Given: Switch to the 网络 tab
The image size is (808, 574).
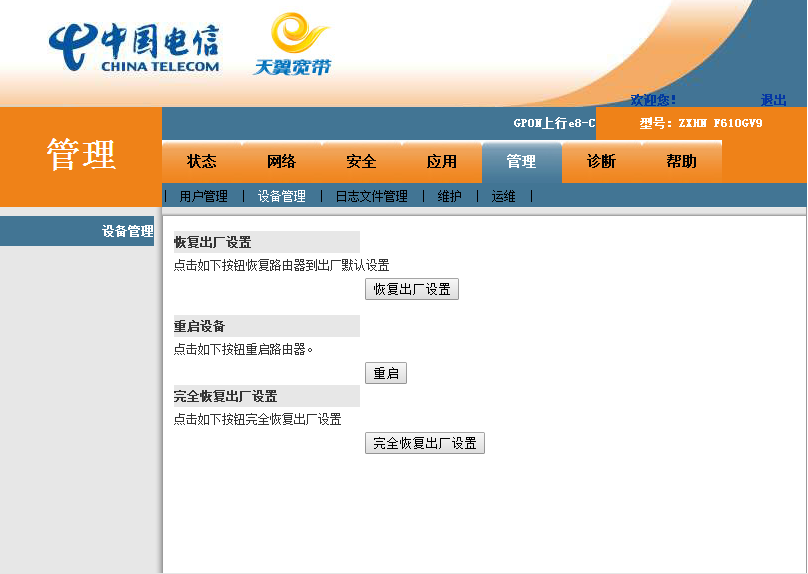Looking at the screenshot, I should pyautogui.click(x=281, y=161).
